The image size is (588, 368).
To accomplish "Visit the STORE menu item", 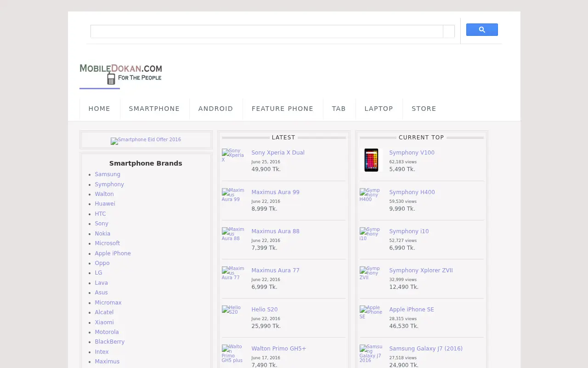I will pos(424,109).
